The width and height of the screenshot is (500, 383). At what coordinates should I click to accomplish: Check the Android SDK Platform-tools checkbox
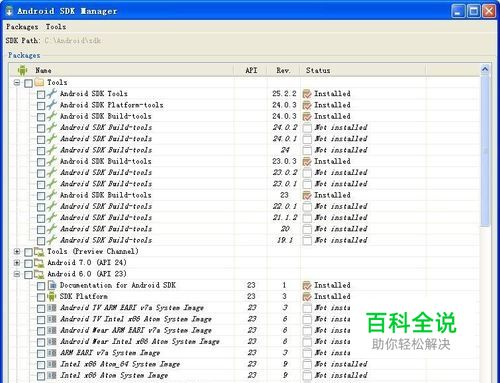pyautogui.click(x=41, y=106)
